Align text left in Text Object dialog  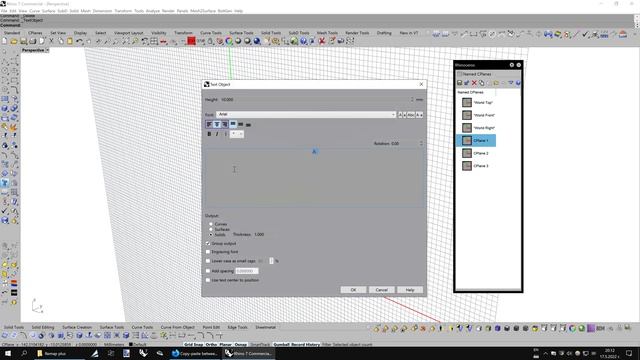point(209,124)
